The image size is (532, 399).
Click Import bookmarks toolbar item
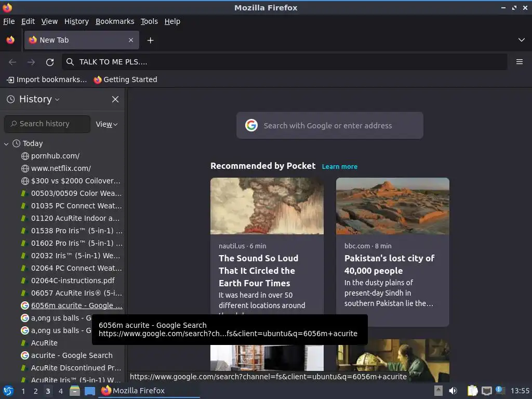click(x=47, y=79)
